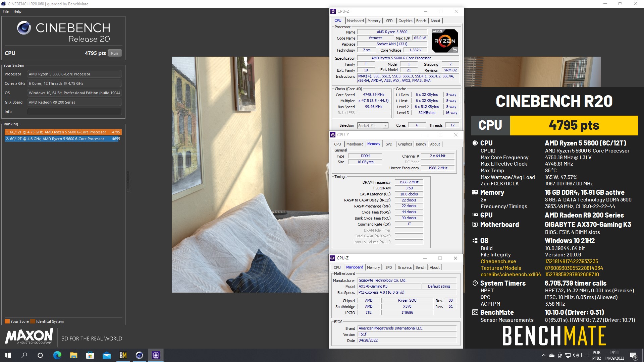Viewport: 644px width, 362px height.
Task: Switch to Memory tab in top CPU-Z window
Action: pyautogui.click(x=374, y=21)
